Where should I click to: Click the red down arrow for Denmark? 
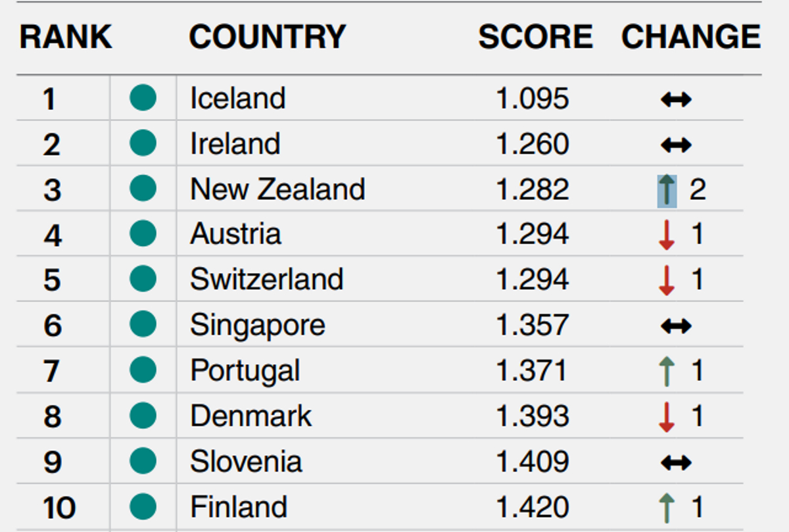click(667, 417)
